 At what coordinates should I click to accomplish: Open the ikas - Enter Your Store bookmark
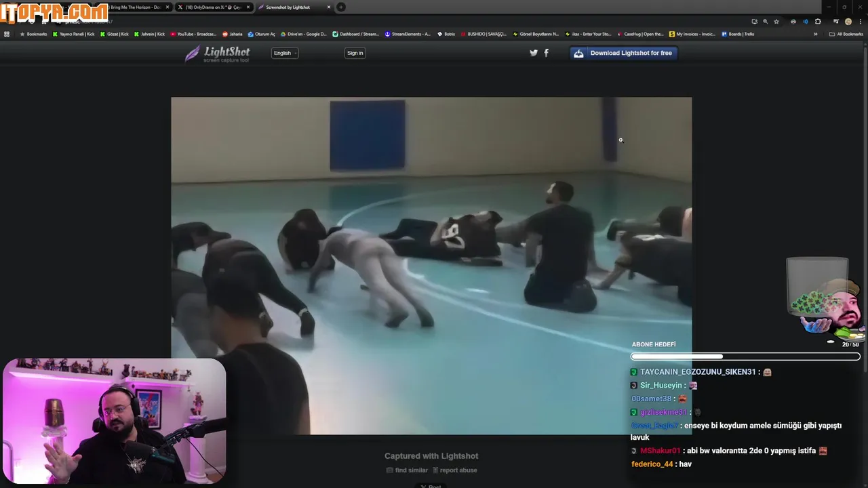[588, 34]
